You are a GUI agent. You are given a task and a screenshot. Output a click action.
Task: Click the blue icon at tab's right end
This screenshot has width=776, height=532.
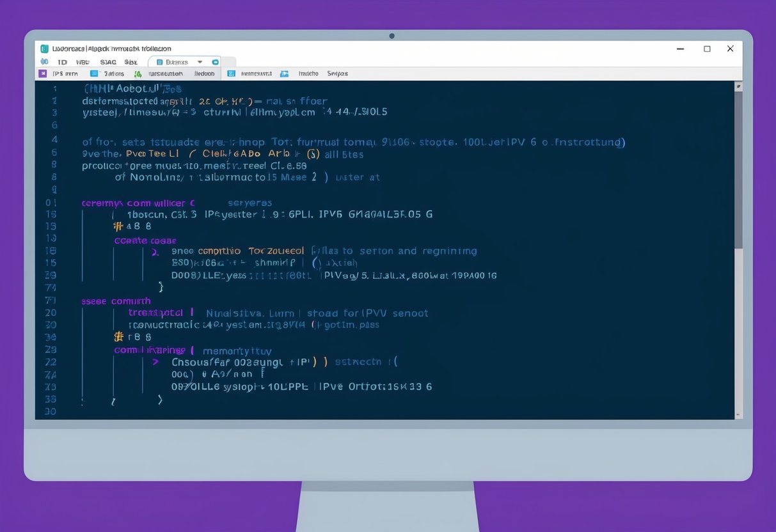pos(215,62)
